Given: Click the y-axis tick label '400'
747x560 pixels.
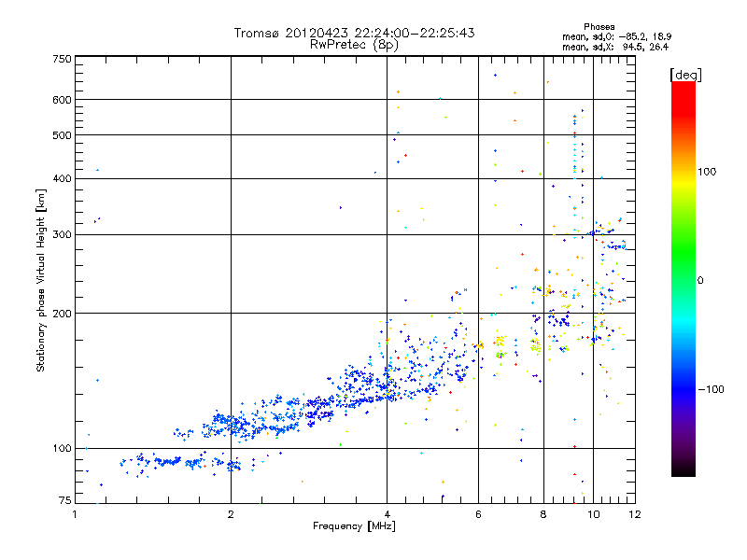Looking at the screenshot, I should click(63, 179).
